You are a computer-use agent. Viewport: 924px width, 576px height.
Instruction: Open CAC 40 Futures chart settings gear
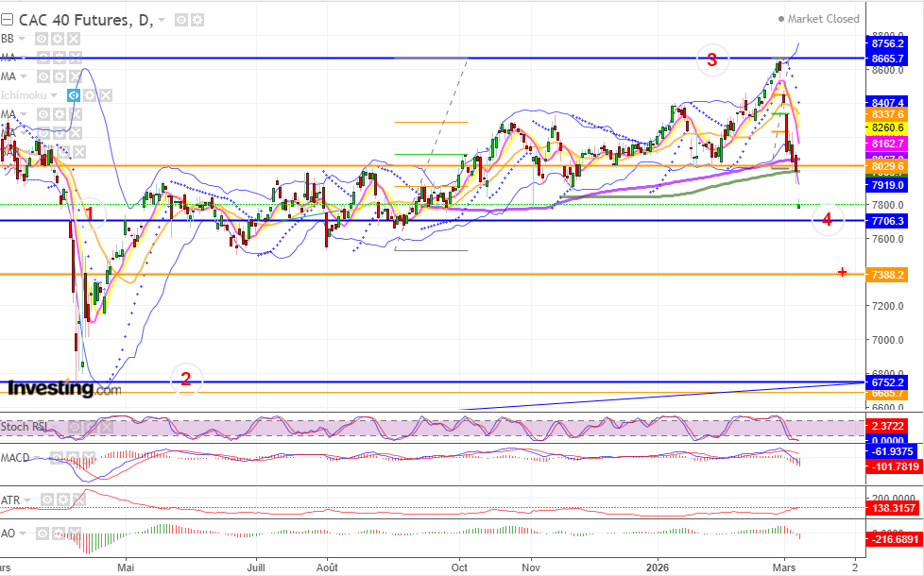point(197,20)
